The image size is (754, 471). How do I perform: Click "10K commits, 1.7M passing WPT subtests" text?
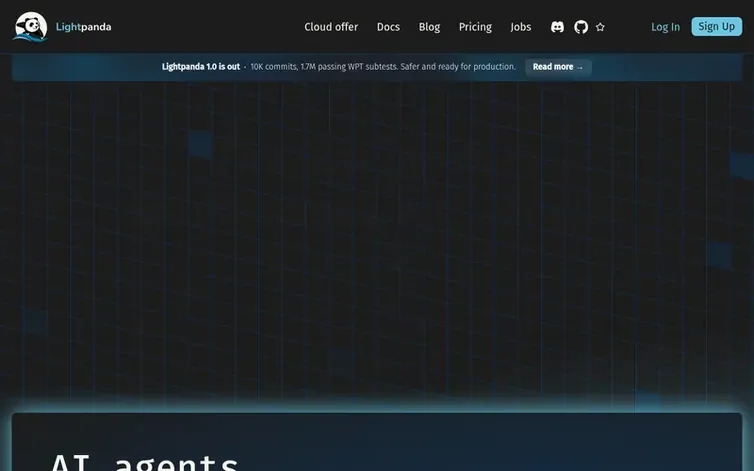[323, 67]
